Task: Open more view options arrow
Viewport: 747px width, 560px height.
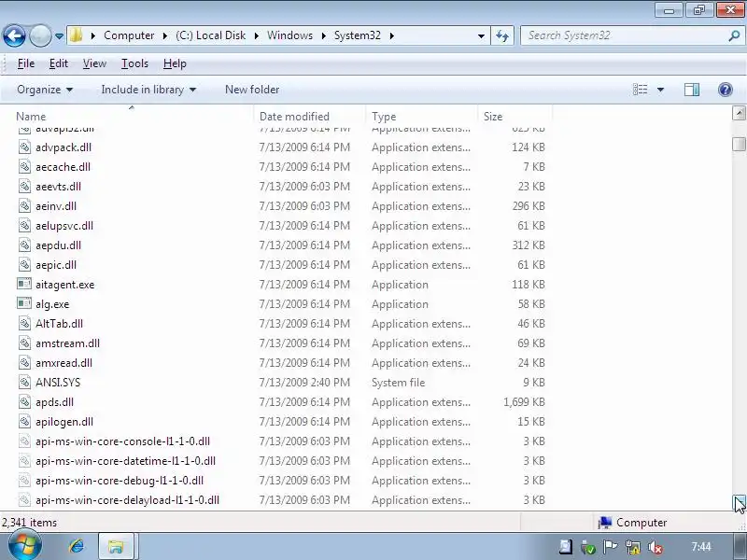Action: [661, 90]
